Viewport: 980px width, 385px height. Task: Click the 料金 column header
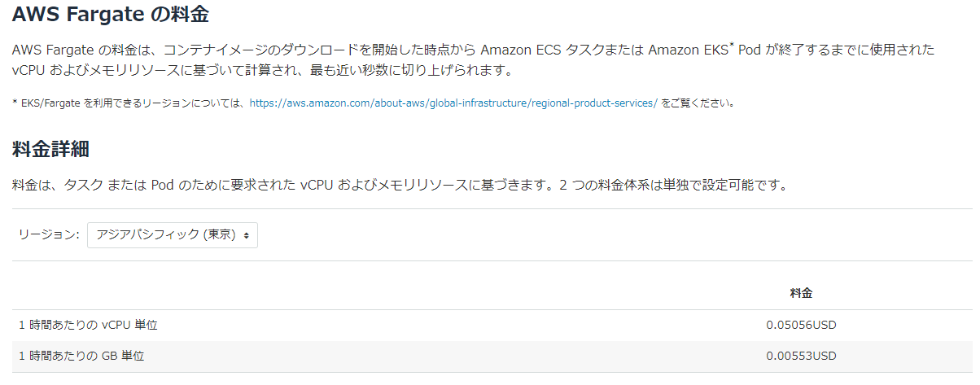point(801,292)
